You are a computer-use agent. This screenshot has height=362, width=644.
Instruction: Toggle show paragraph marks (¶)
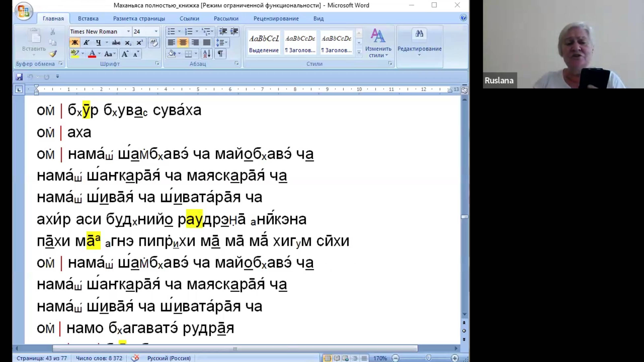[x=220, y=54]
